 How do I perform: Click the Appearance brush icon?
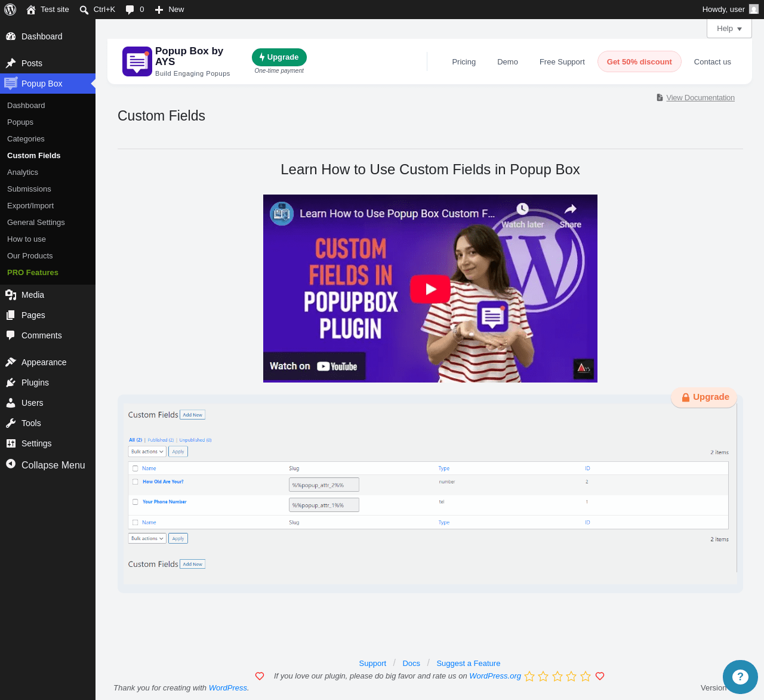[x=11, y=362]
